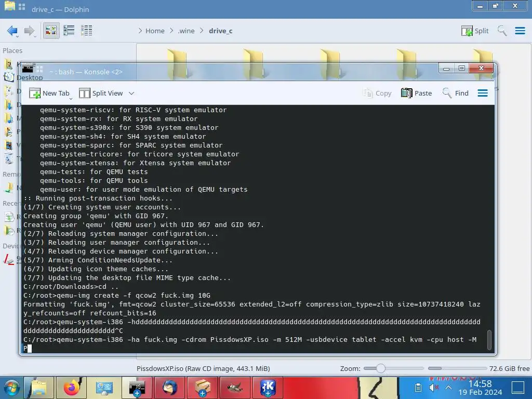
Task: Open Desktop in Dolphin Places panel
Action: 9,77
